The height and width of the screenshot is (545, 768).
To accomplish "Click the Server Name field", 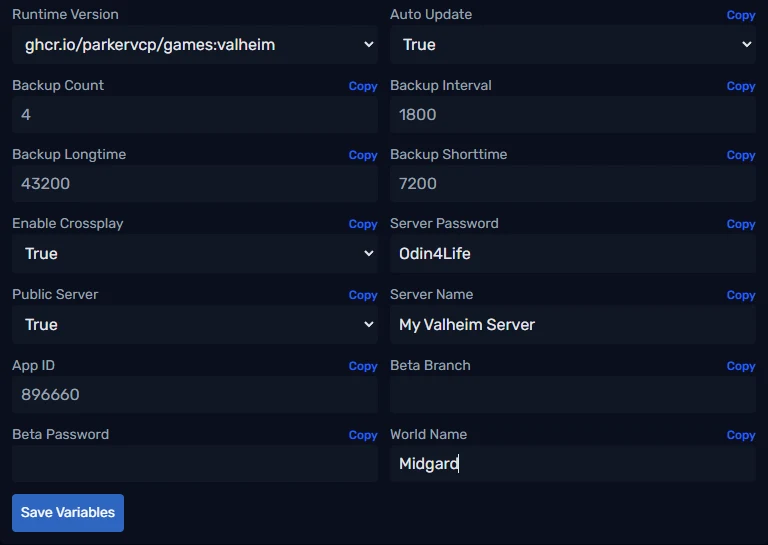I will pyautogui.click(x=573, y=325).
